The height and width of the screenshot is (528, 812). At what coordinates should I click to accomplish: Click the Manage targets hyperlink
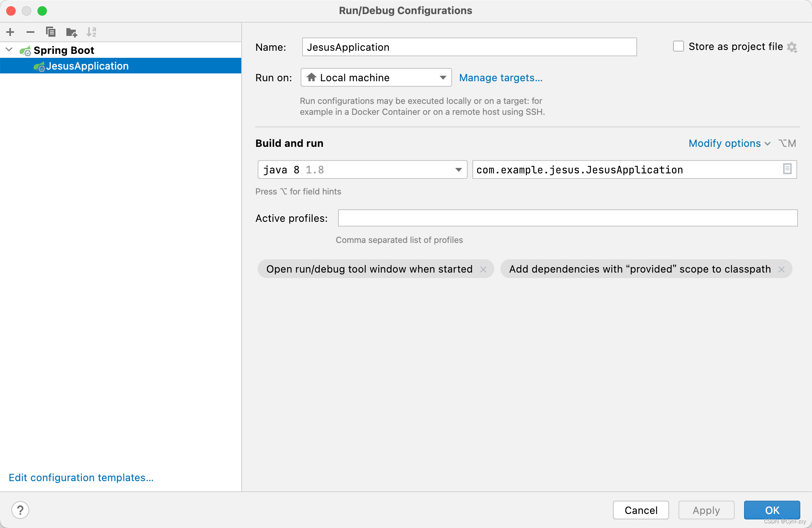[x=501, y=78]
